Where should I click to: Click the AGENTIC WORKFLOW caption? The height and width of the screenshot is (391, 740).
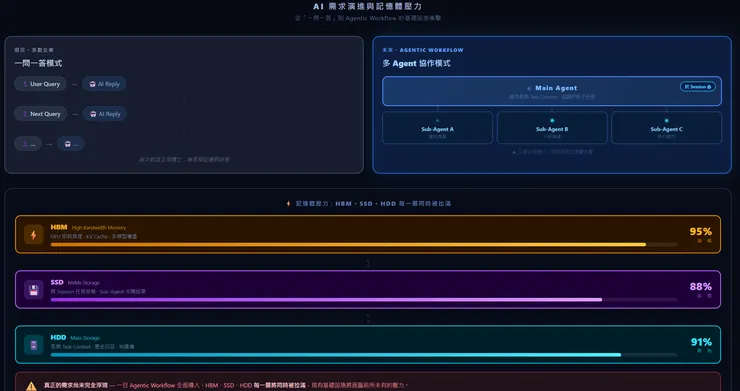coord(431,50)
